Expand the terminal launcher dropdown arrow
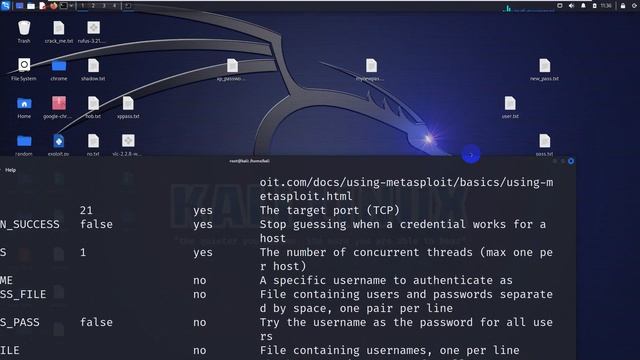 pyautogui.click(x=71, y=6)
